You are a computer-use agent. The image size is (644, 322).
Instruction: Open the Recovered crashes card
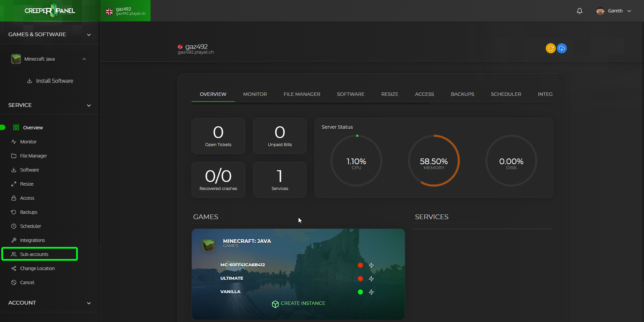(218, 180)
